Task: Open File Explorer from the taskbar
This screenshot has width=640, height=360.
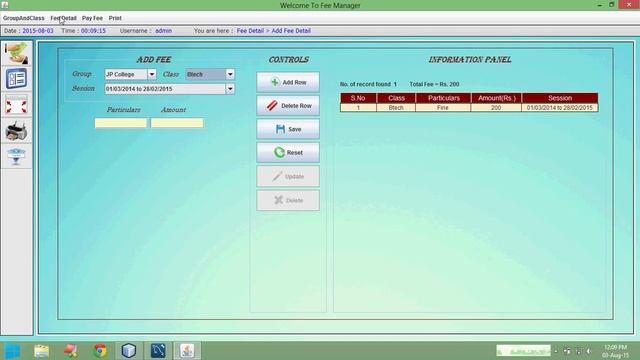Action: [x=42, y=351]
